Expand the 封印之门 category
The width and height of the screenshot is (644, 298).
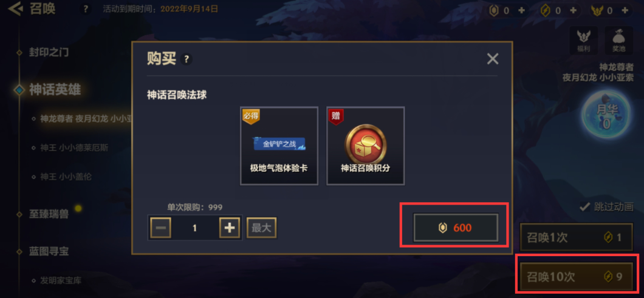pyautogui.click(x=49, y=53)
